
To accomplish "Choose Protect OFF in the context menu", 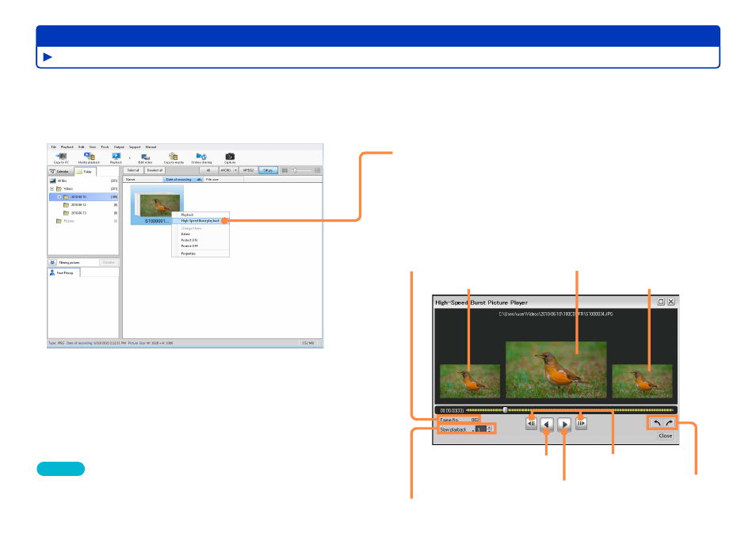I will (200, 246).
